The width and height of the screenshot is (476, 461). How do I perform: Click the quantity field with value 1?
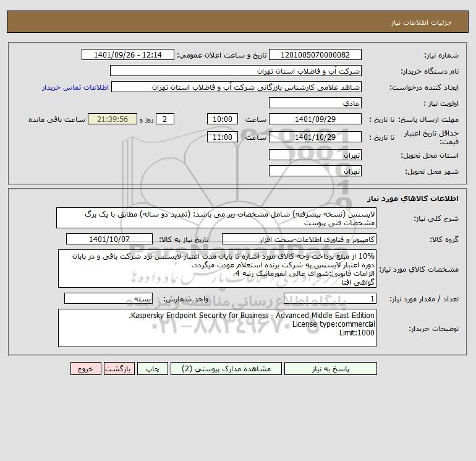click(x=330, y=298)
